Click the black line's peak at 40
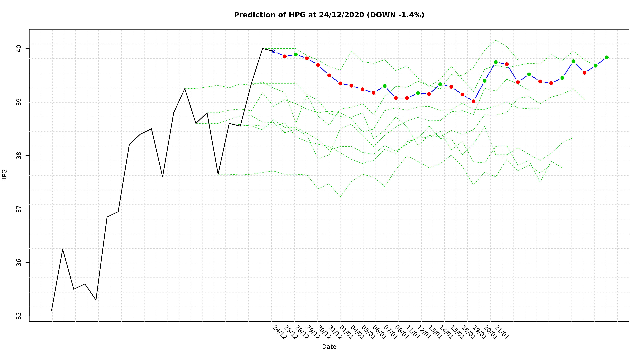 262,49
